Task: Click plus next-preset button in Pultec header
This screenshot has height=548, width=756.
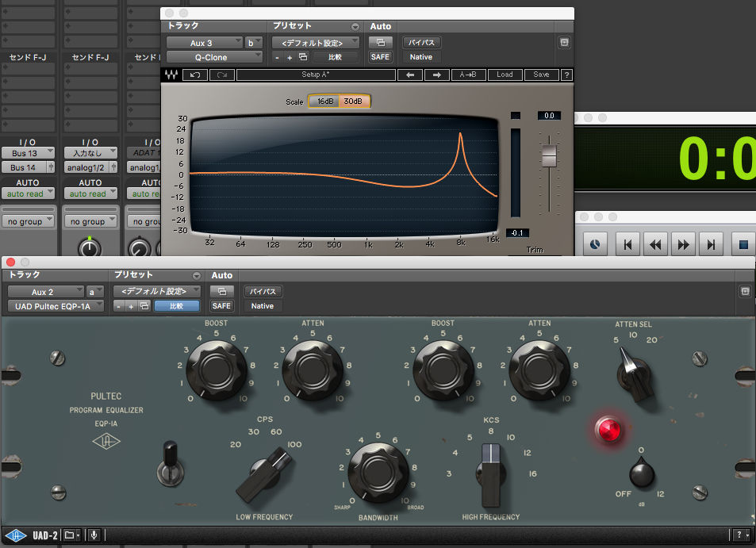Action: tap(131, 306)
